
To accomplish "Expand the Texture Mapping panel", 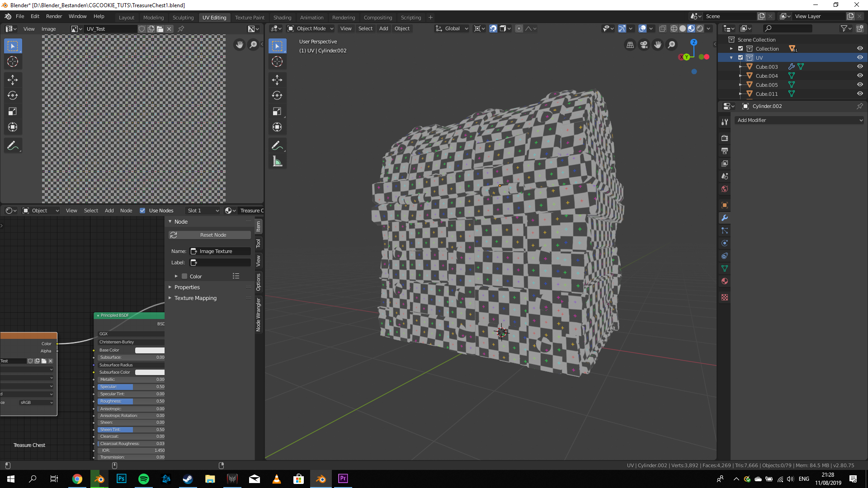I will [195, 298].
